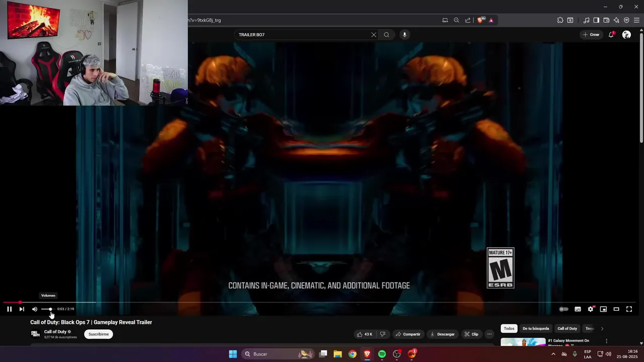
Task: Skip to the next video
Action: point(22,309)
